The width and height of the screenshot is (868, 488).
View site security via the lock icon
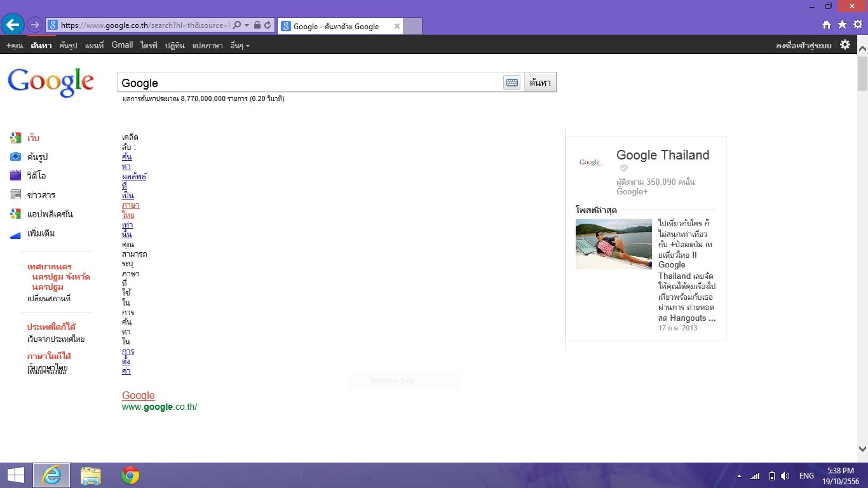pos(257,25)
